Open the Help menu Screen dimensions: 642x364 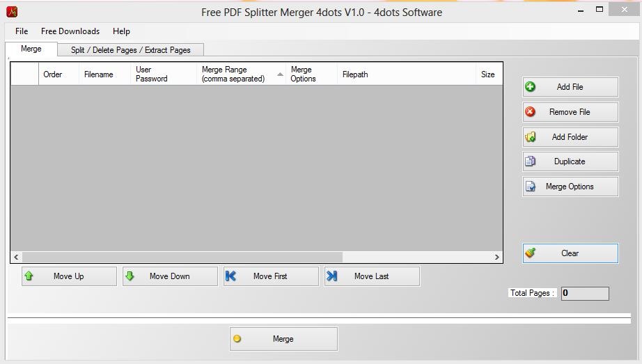[x=121, y=31]
